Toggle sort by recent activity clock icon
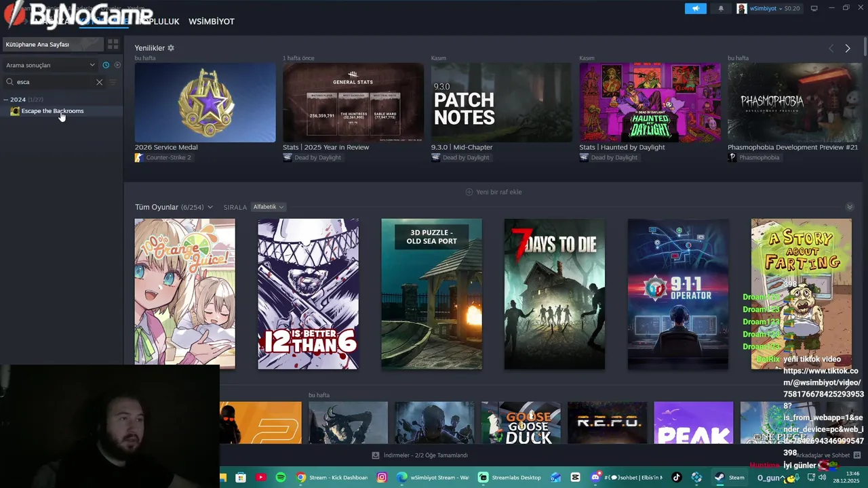This screenshot has height=488, width=868. (x=106, y=65)
